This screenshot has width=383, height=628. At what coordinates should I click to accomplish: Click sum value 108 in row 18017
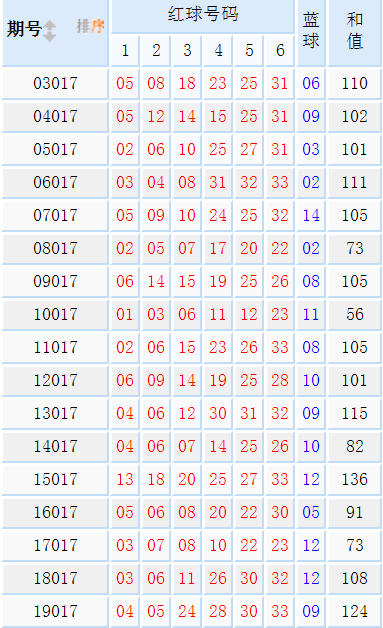tap(355, 578)
